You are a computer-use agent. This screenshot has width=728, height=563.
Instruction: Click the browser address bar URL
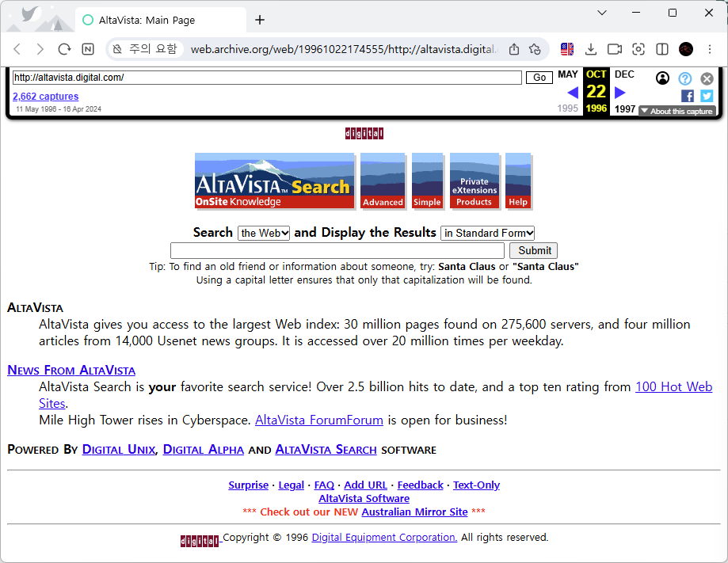tap(344, 49)
